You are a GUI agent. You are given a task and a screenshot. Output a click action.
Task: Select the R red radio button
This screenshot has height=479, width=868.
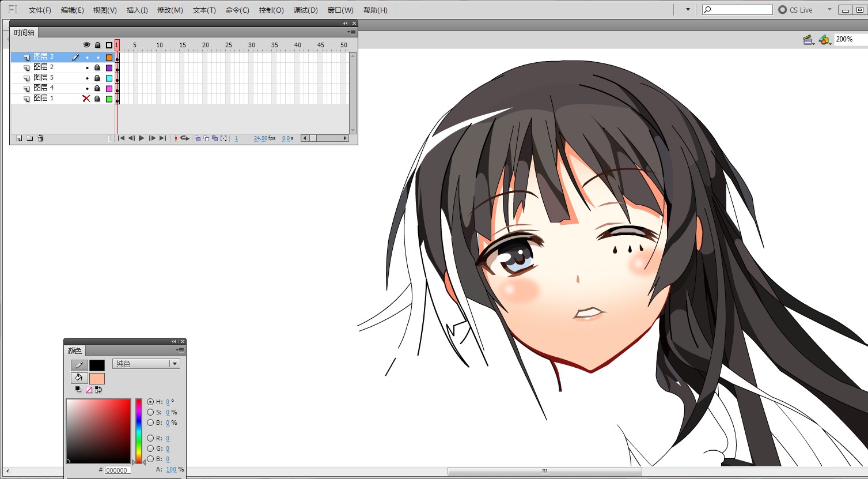tap(150, 438)
